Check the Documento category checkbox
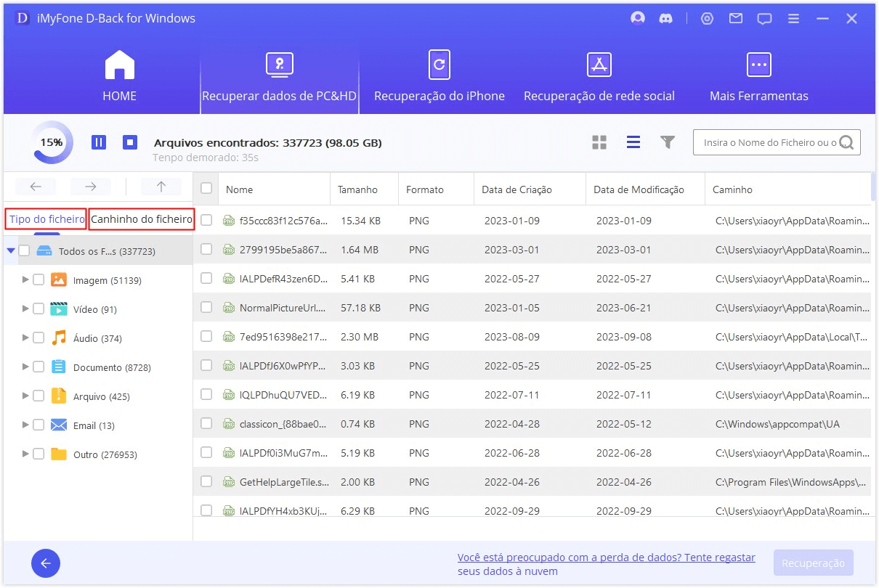The width and height of the screenshot is (879, 588). click(39, 367)
